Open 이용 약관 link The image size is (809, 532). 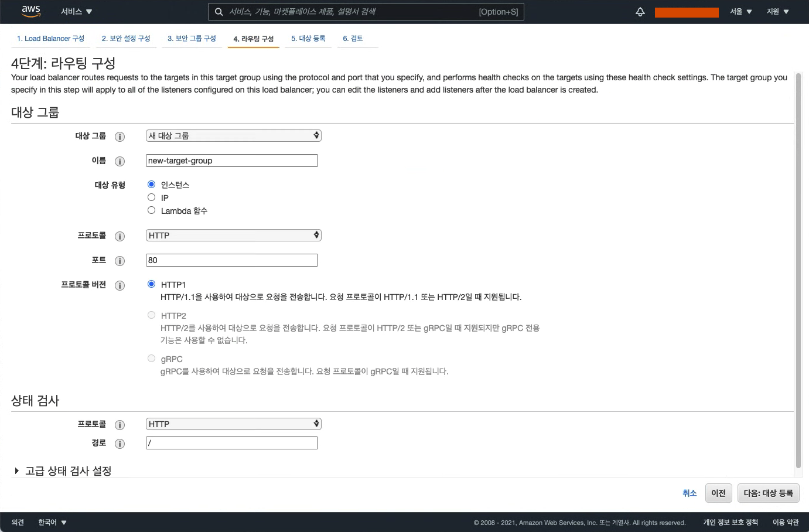click(786, 522)
